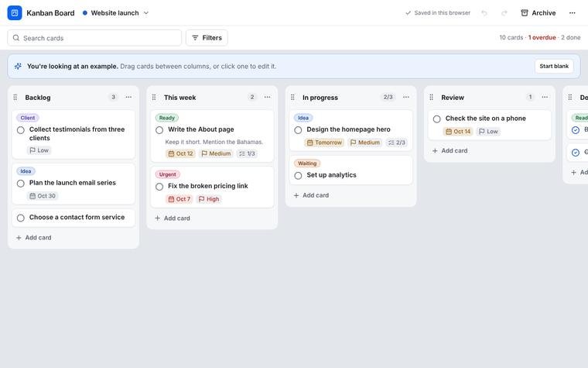Click the 10 cards counter
Viewport: 588px width, 368px height.
[x=511, y=37]
